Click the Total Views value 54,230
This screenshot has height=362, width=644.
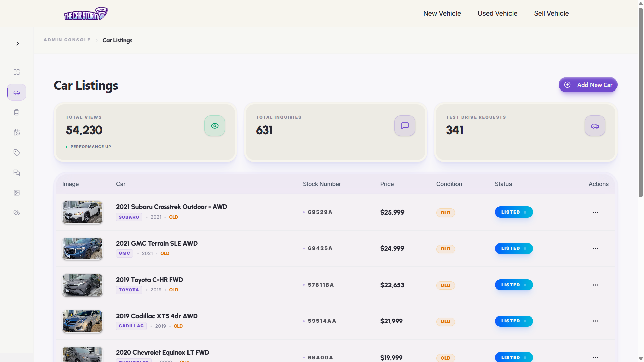point(84,130)
